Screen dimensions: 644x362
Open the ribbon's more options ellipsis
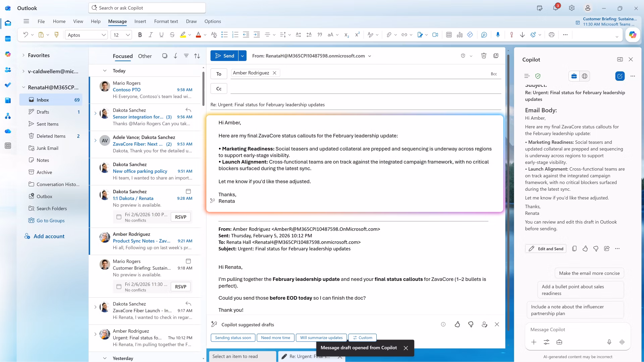tap(566, 35)
